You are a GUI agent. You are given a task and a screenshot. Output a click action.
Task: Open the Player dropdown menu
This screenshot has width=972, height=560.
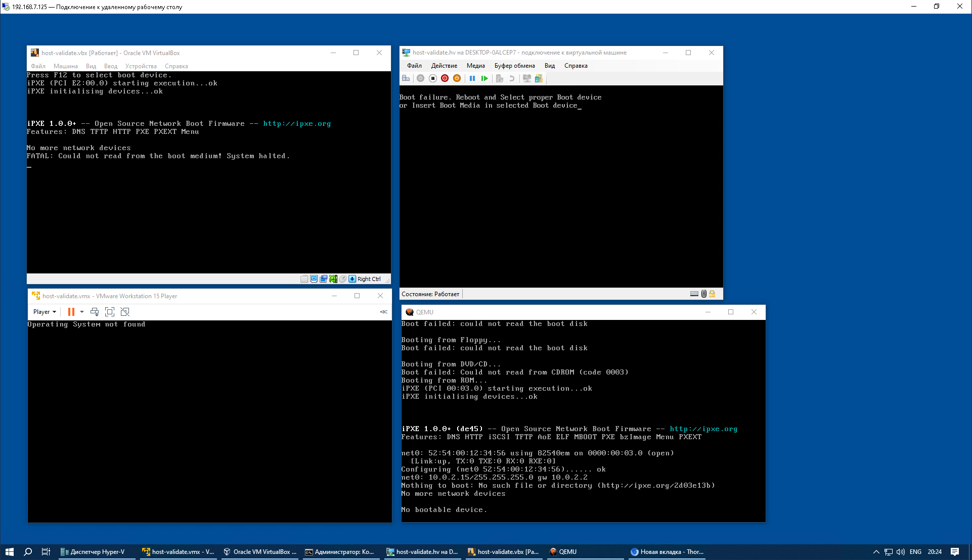(45, 312)
